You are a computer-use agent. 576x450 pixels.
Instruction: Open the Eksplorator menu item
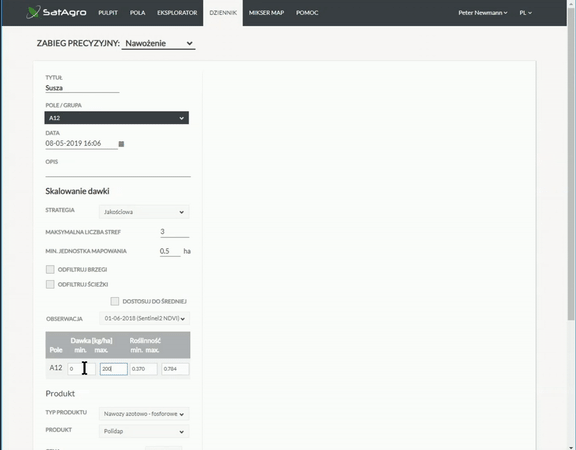coord(177,12)
